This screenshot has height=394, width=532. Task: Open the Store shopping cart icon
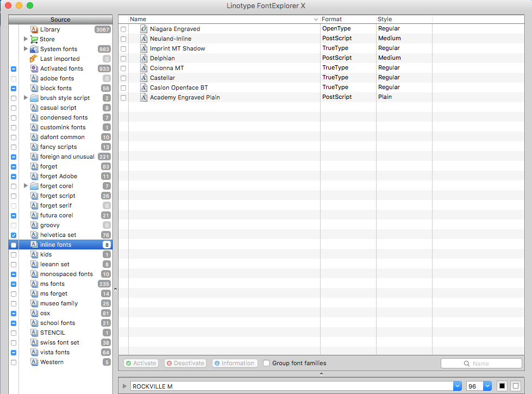[34, 39]
